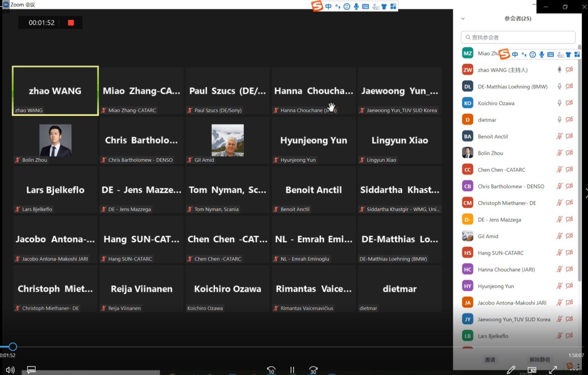Viewport: 588px width, 375px height.
Task: Click the pencil annotate icon in player
Action: click(x=511, y=370)
